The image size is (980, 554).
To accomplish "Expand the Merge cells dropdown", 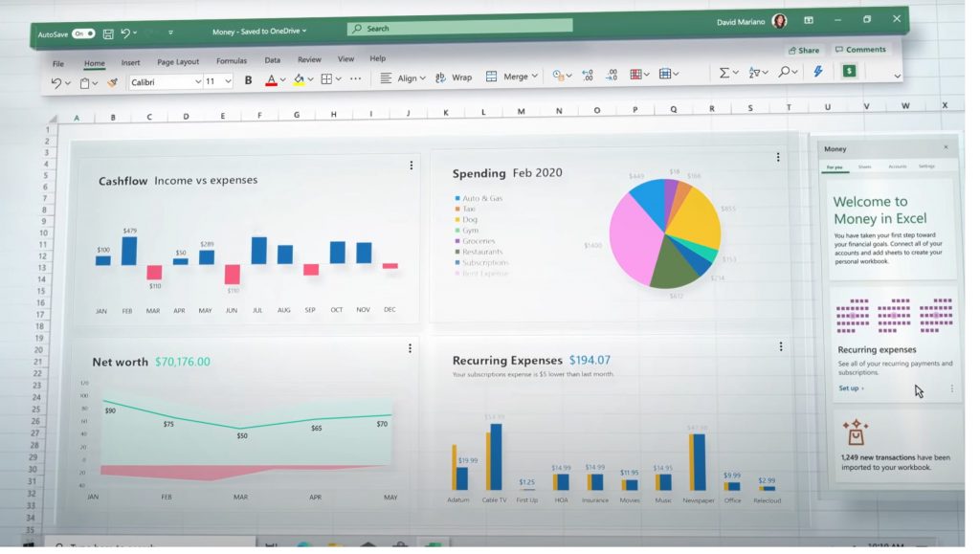I will (x=534, y=77).
